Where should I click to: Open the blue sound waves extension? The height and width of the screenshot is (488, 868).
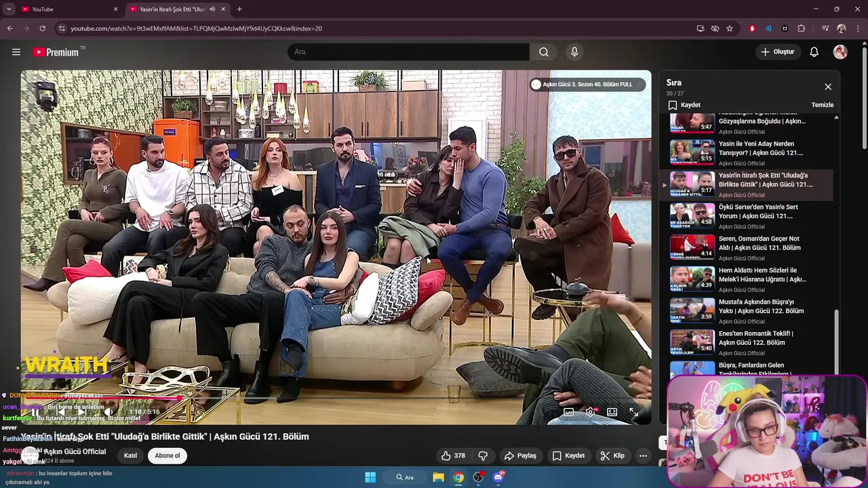(x=768, y=28)
